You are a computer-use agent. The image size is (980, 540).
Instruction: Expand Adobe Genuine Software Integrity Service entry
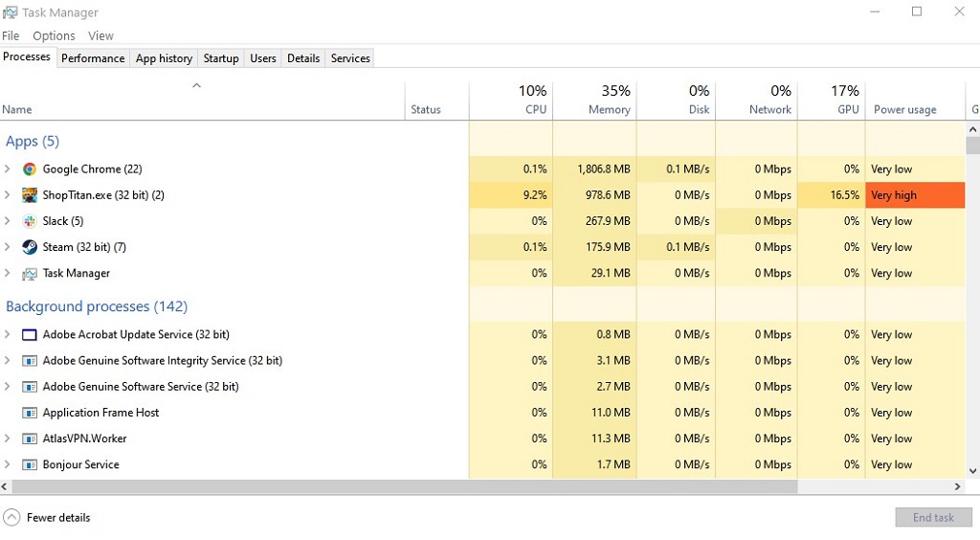(8, 361)
